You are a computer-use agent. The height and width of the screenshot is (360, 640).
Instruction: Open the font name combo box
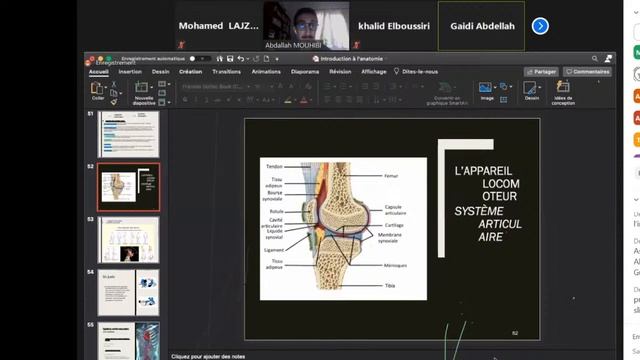pyautogui.click(x=216, y=87)
